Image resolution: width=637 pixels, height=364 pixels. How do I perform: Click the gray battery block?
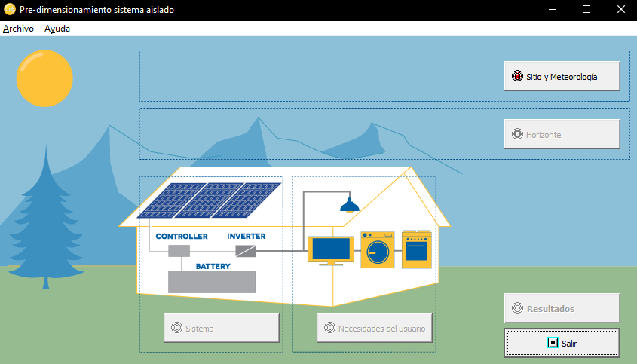(211, 281)
